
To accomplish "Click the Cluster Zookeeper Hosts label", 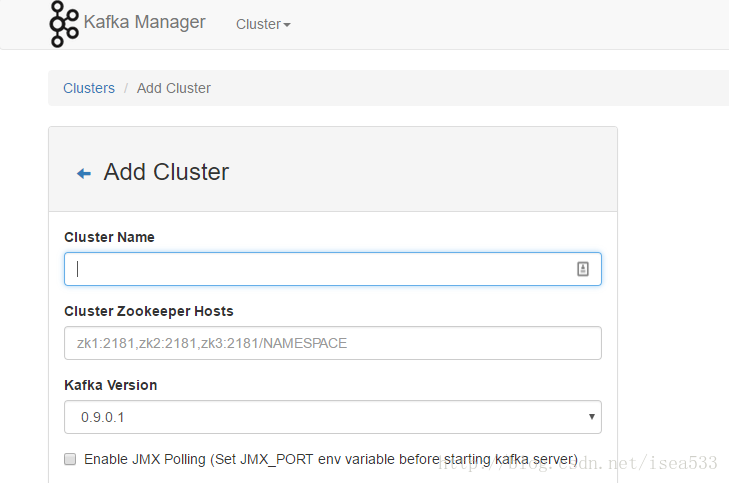I will click(149, 311).
